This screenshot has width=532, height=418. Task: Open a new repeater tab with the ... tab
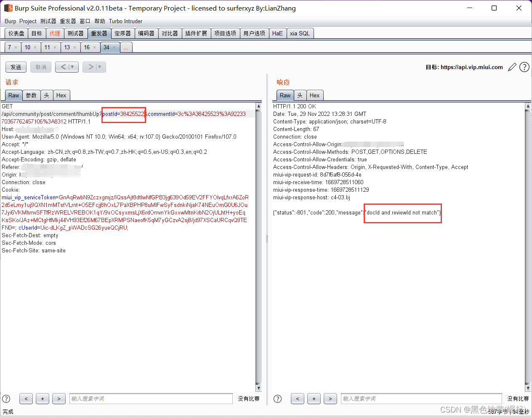(126, 48)
